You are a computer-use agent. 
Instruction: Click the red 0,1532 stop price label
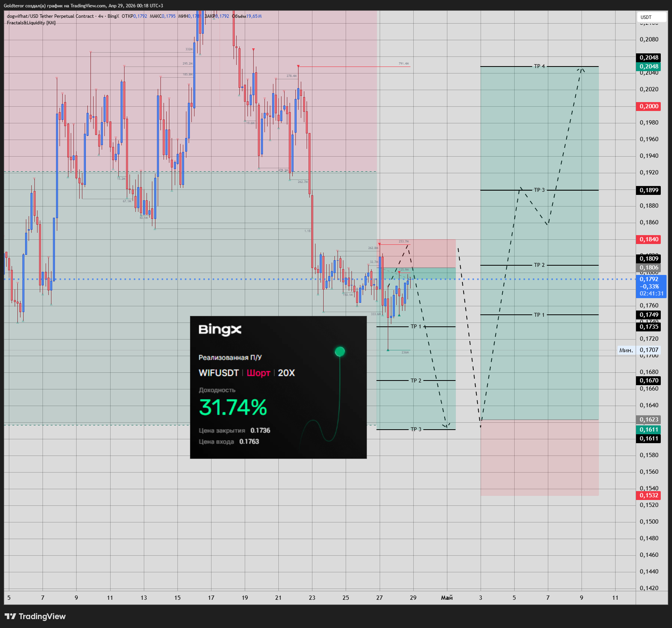pos(648,495)
